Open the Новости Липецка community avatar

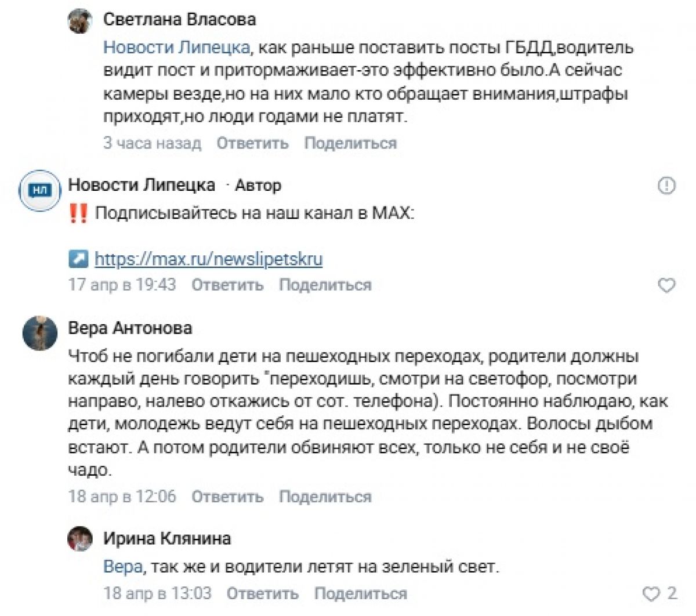pos(39,189)
